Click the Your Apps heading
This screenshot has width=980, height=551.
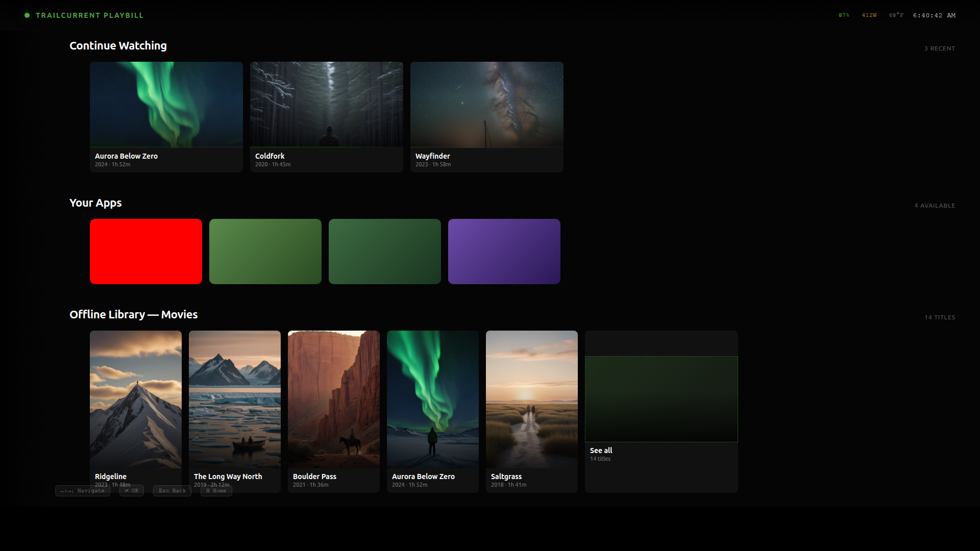point(95,203)
